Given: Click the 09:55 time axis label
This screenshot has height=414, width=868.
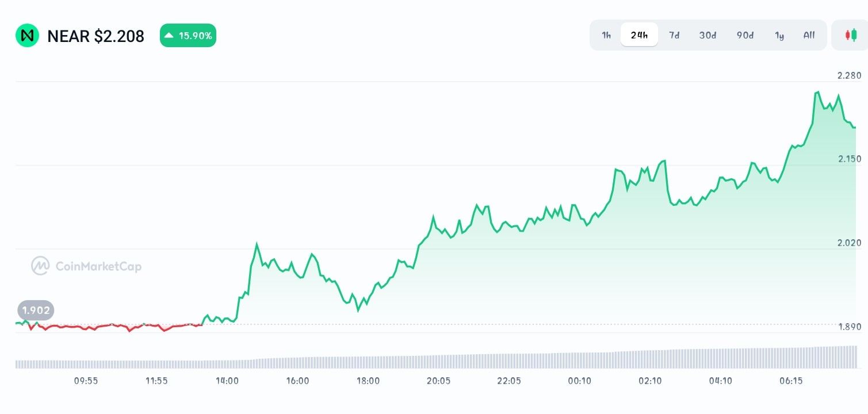Looking at the screenshot, I should tap(86, 381).
